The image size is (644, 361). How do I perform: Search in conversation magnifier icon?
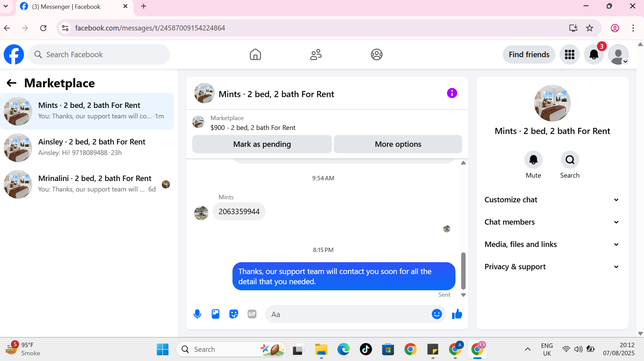tap(570, 160)
